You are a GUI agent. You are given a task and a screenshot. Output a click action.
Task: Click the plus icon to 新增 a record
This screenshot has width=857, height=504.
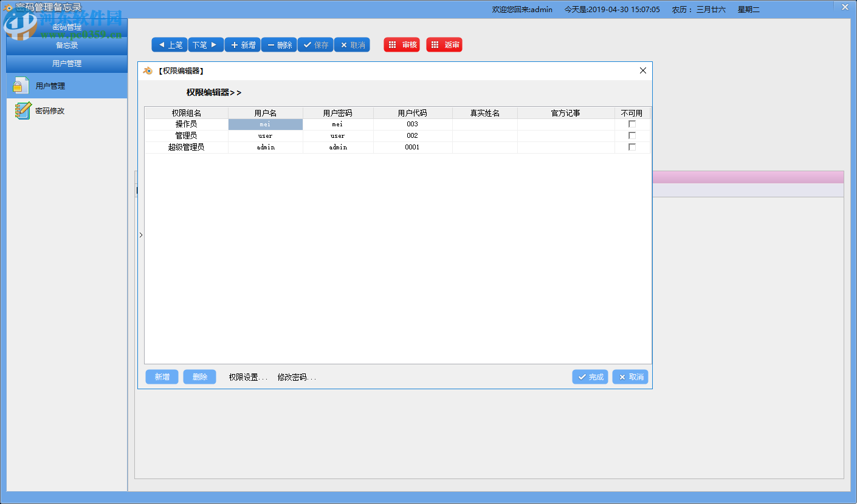(234, 44)
